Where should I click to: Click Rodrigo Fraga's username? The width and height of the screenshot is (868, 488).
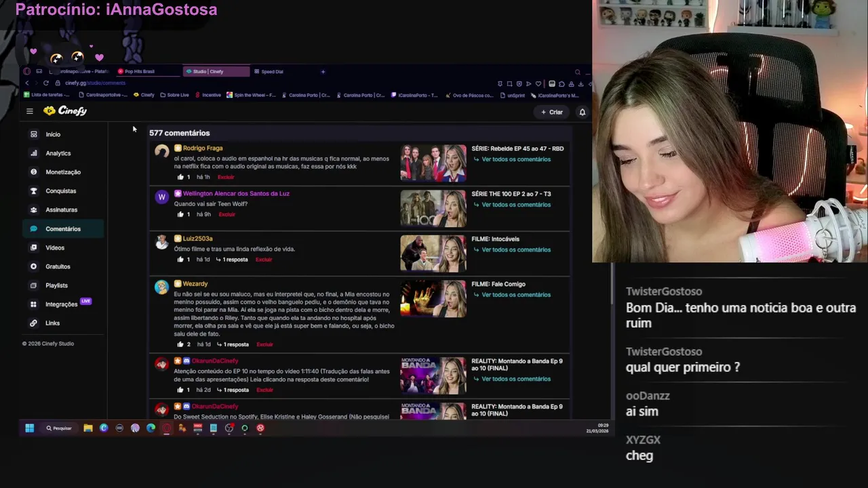(202, 148)
